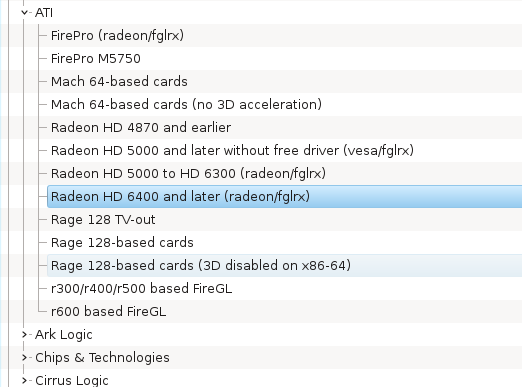This screenshot has height=387, width=522.
Task: Select FirePro (radeon/fglrx) entry
Action: [117, 35]
